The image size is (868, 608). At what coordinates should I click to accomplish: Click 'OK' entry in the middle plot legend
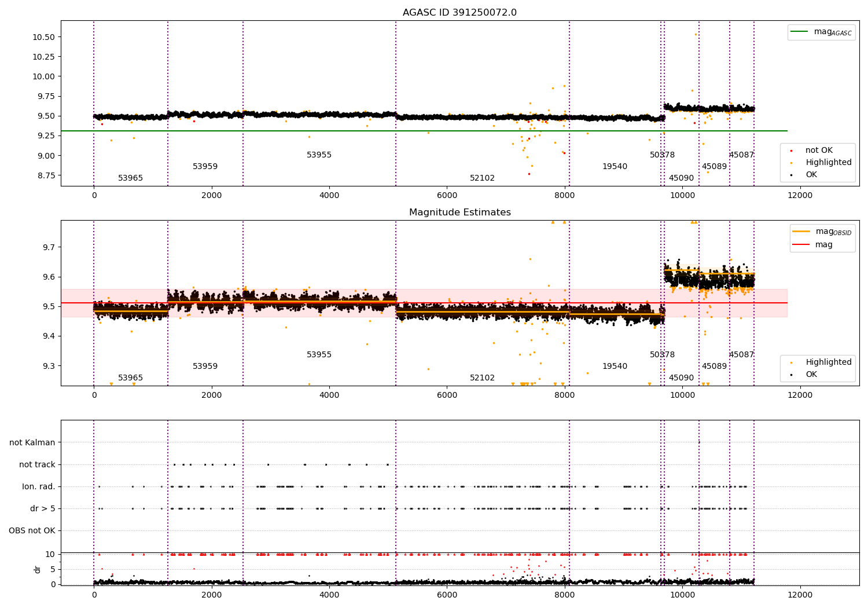811,375
